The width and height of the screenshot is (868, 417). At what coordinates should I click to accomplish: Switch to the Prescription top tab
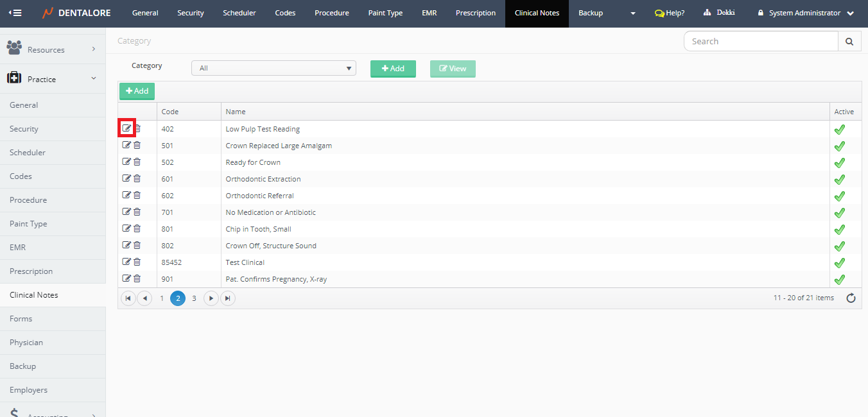475,13
